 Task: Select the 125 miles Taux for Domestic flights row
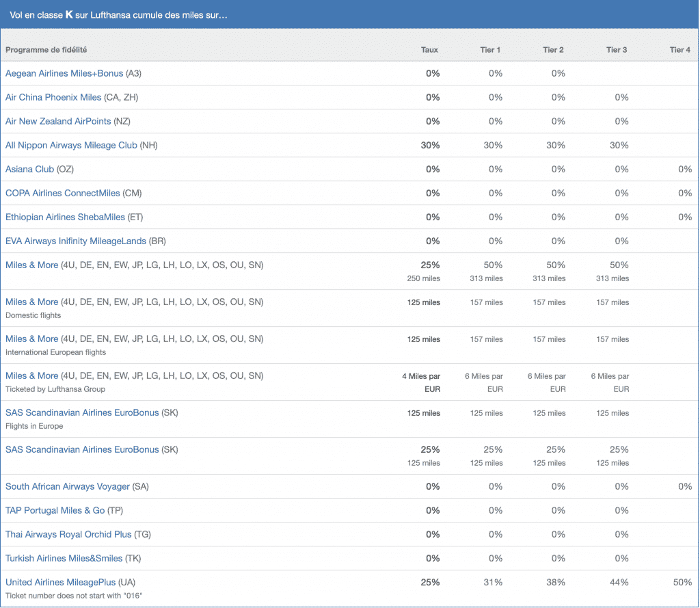[424, 302]
